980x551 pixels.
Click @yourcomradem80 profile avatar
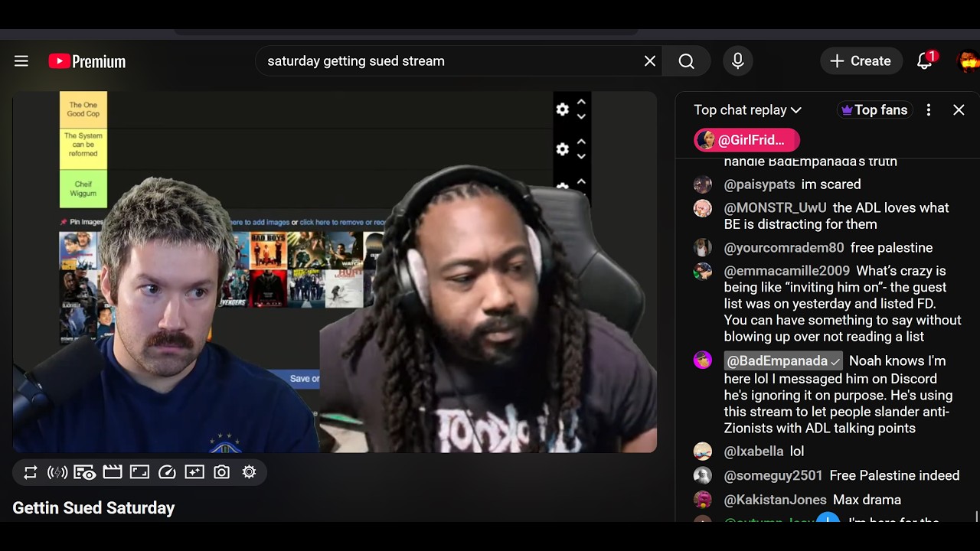pyautogui.click(x=703, y=248)
